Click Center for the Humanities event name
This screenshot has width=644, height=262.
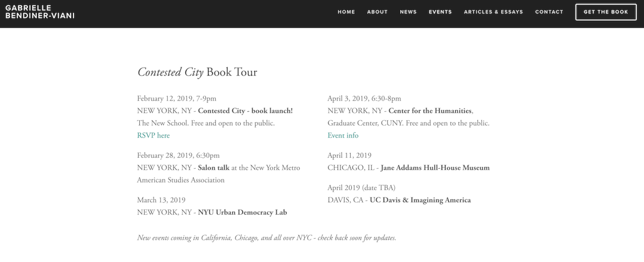(x=430, y=111)
